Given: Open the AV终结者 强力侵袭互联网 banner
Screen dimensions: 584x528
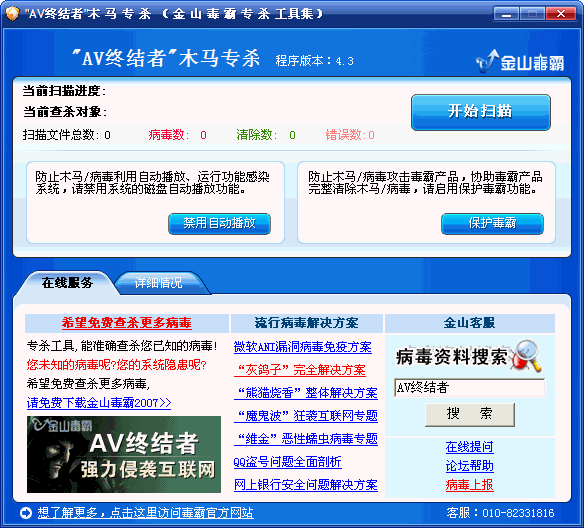Looking at the screenshot, I should [x=124, y=454].
